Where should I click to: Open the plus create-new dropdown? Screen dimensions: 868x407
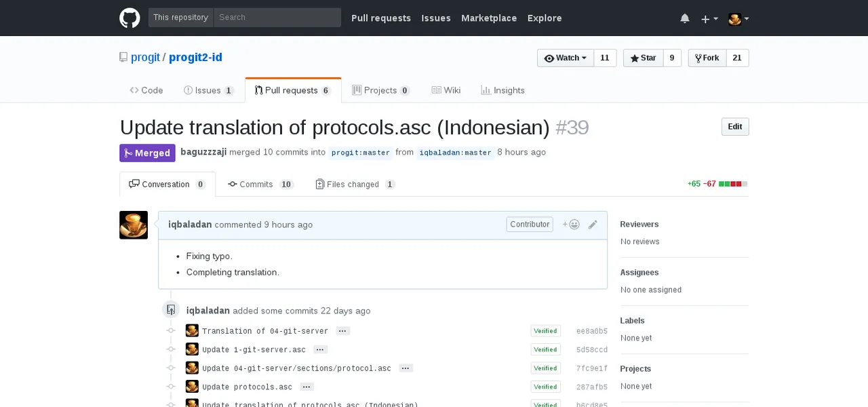click(709, 18)
